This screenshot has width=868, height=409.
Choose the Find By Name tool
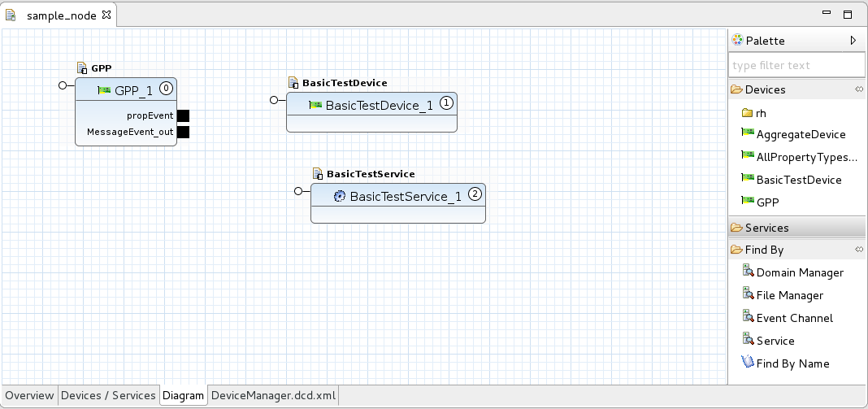(x=792, y=363)
